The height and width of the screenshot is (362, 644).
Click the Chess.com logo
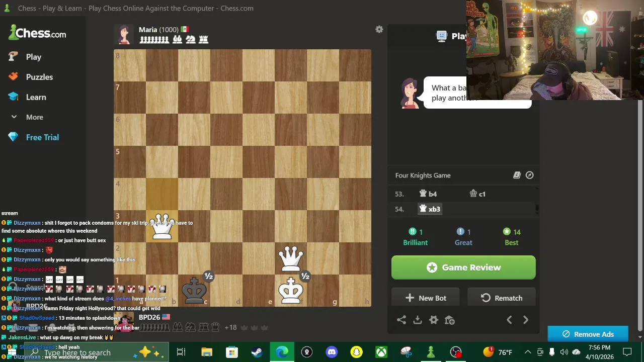38,33
